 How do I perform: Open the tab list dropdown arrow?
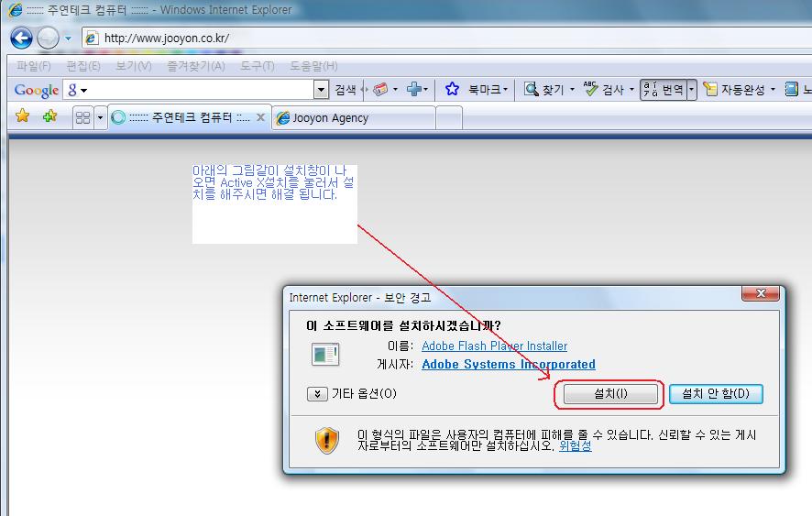(x=101, y=117)
